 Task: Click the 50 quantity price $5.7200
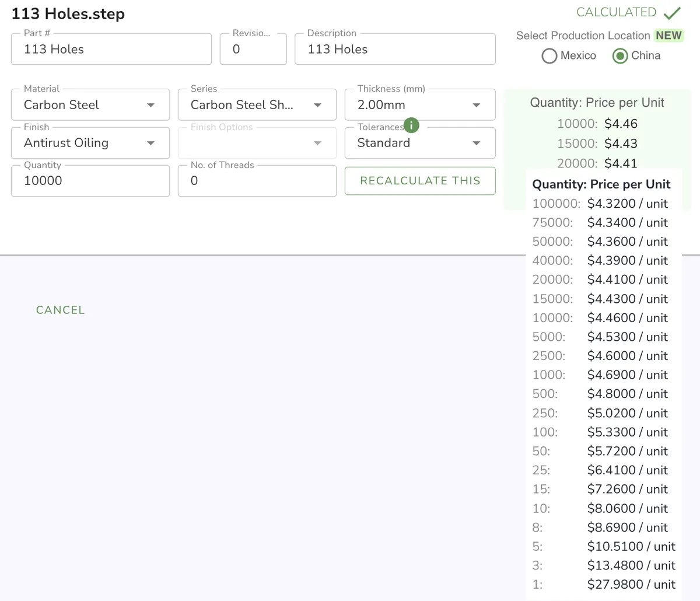click(x=628, y=451)
